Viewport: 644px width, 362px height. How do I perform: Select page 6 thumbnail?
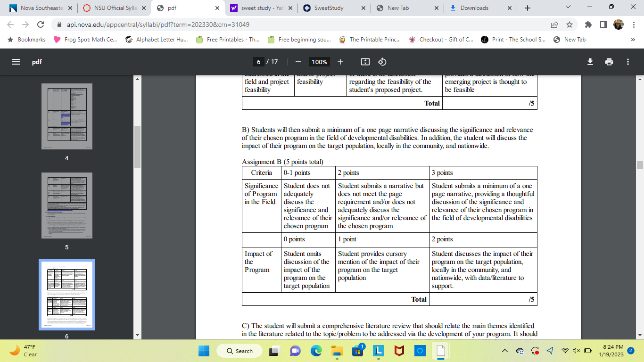(67, 295)
